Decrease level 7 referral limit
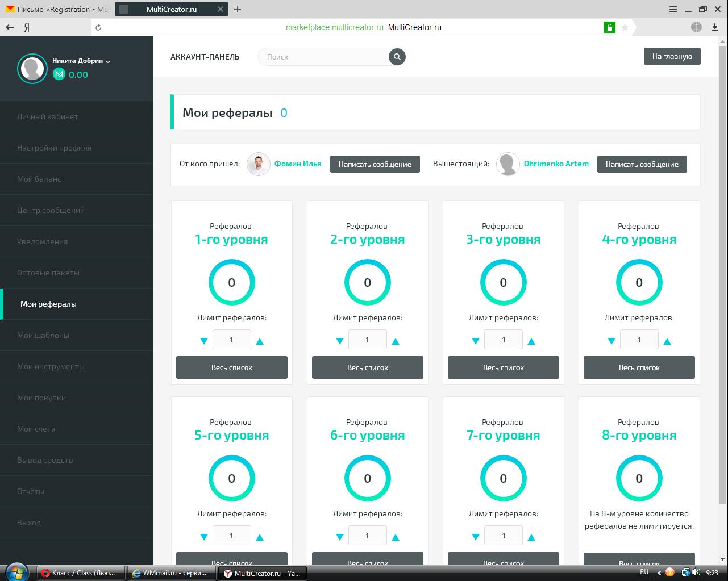The image size is (728, 581). point(476,537)
